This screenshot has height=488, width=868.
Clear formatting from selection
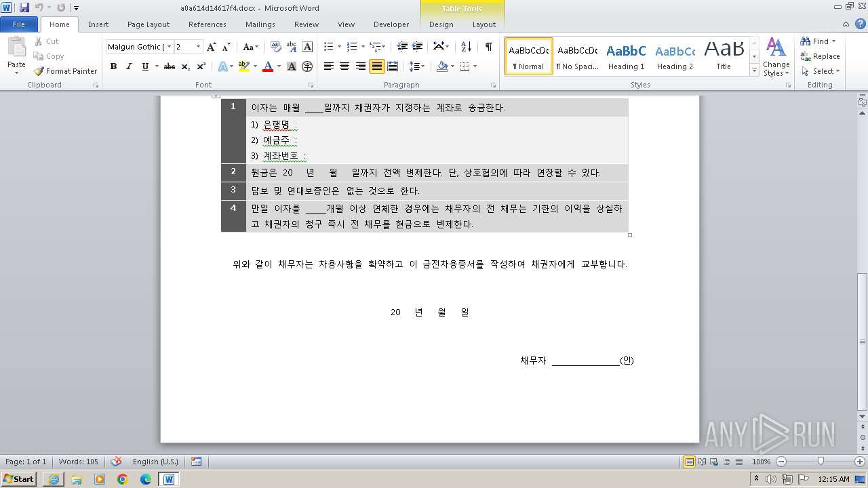[x=275, y=47]
